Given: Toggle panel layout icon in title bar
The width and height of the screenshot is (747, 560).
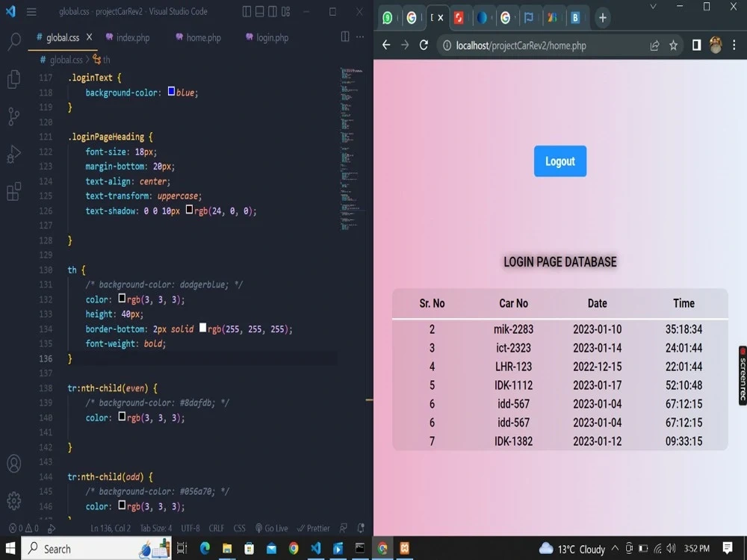Looking at the screenshot, I should click(x=260, y=11).
